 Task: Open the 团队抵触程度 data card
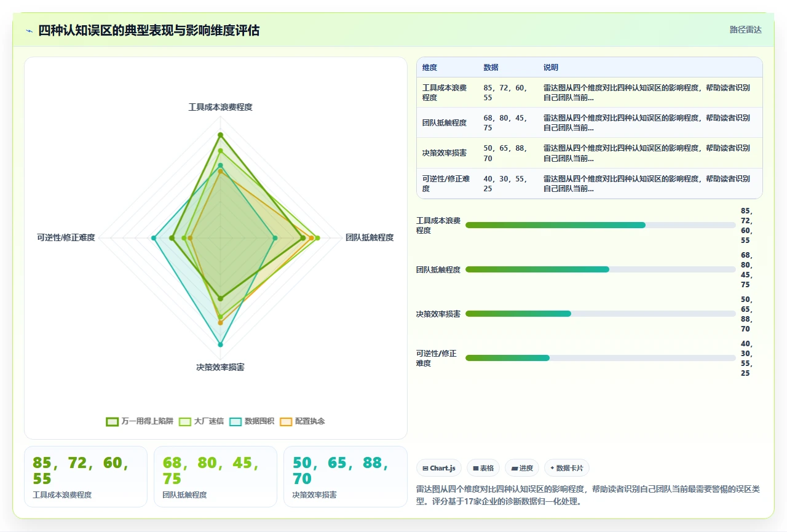(215, 477)
